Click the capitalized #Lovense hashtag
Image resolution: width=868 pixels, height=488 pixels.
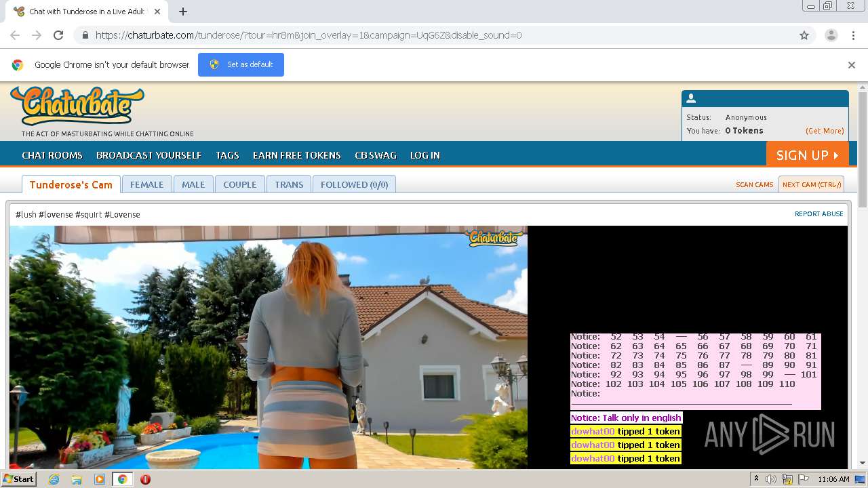point(122,215)
